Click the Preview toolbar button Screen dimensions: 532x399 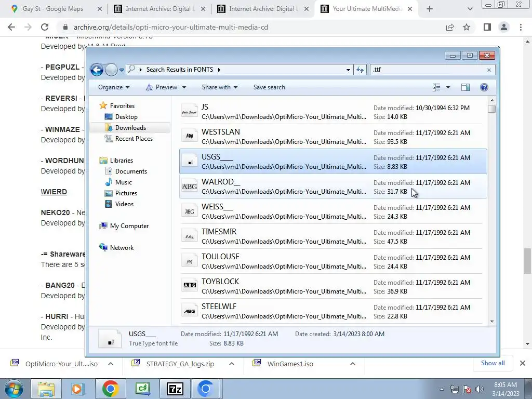(162, 87)
